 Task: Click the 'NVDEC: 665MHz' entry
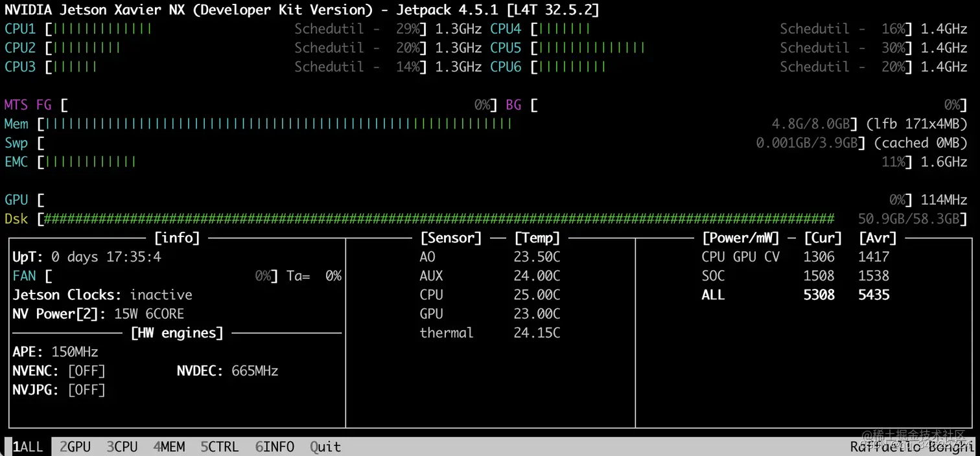pyautogui.click(x=227, y=371)
